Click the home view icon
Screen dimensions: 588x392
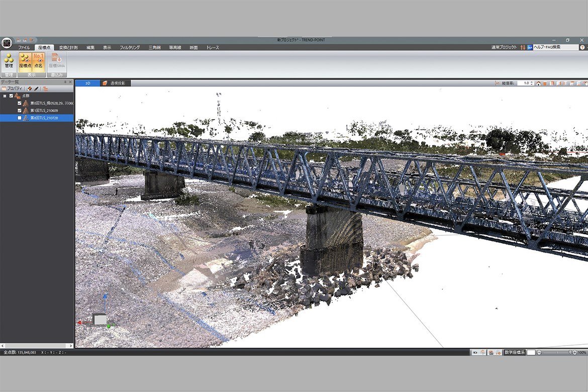click(538, 83)
